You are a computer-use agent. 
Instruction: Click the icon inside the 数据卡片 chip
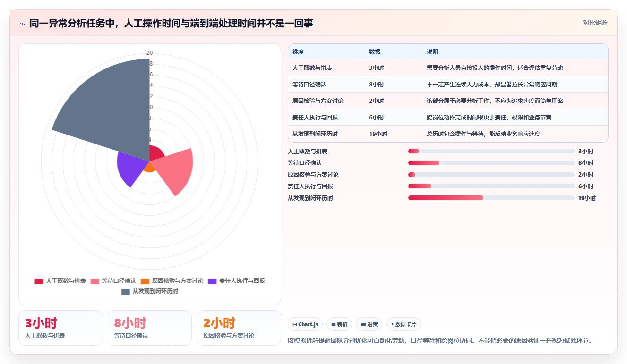[x=392, y=325]
